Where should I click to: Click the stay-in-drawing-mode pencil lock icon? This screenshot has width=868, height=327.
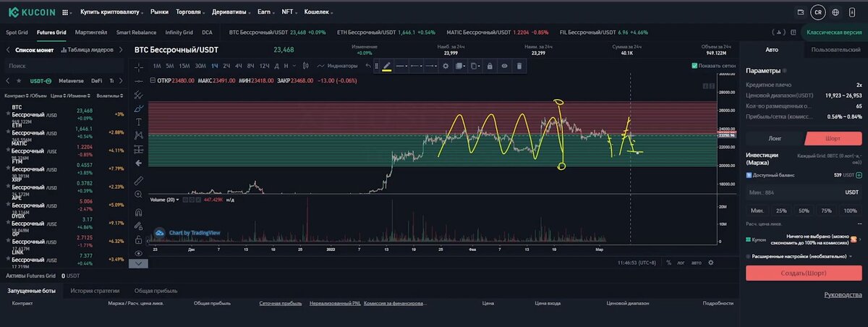click(x=138, y=225)
